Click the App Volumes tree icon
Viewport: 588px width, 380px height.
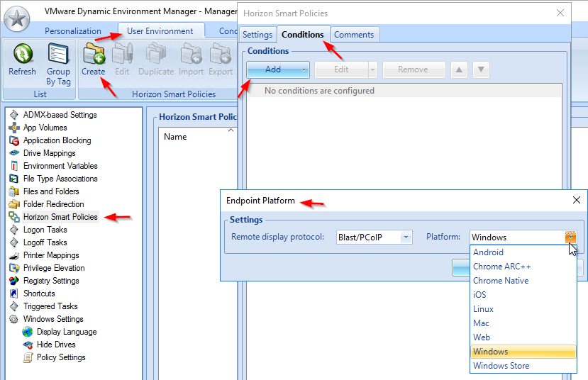coord(14,128)
